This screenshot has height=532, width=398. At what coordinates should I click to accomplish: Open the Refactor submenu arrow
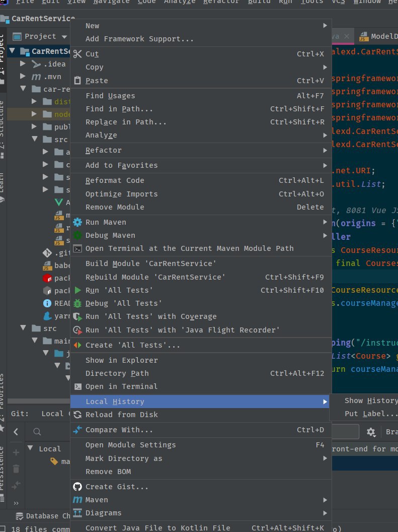[325, 150]
